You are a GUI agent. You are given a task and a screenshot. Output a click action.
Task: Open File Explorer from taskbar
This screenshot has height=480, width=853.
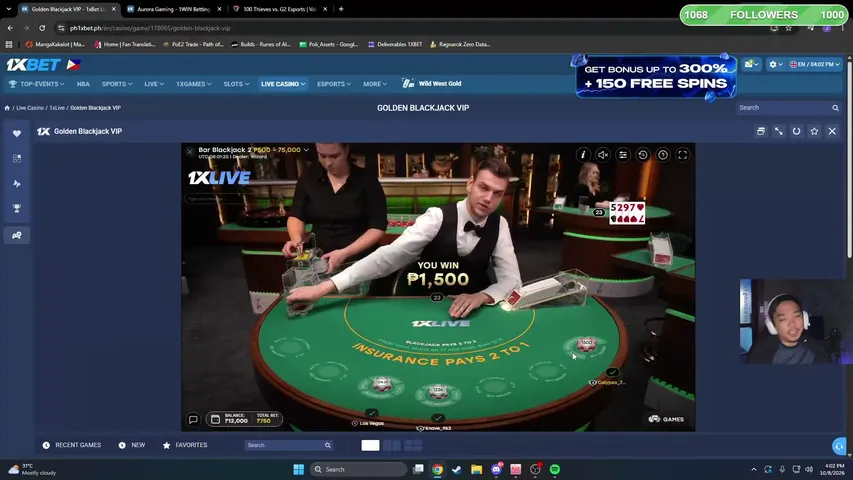tap(477, 469)
